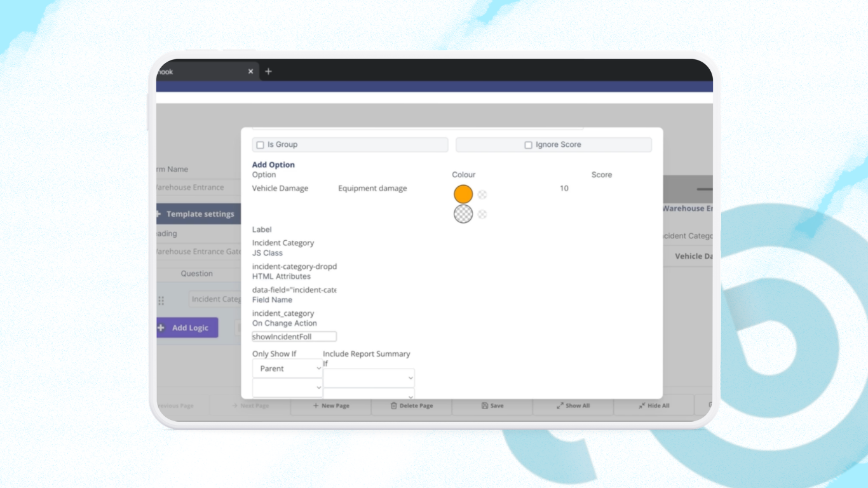Open the transparent checkered colour swatch
The height and width of the screenshot is (488, 868).
(463, 214)
